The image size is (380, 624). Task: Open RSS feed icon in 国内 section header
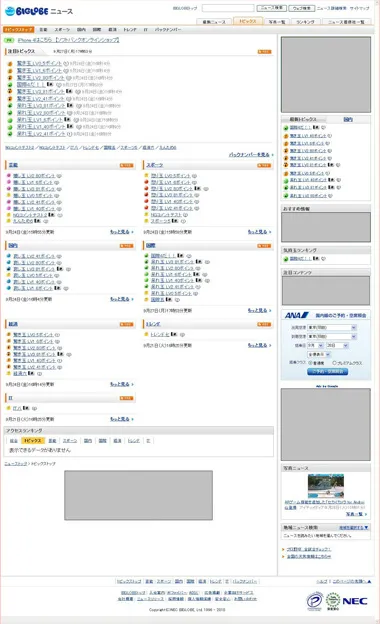click(127, 246)
